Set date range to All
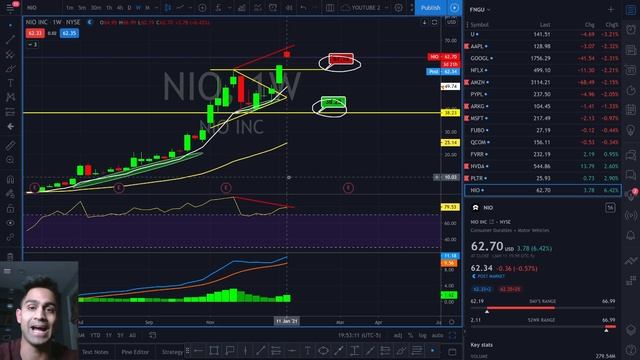 132,335
